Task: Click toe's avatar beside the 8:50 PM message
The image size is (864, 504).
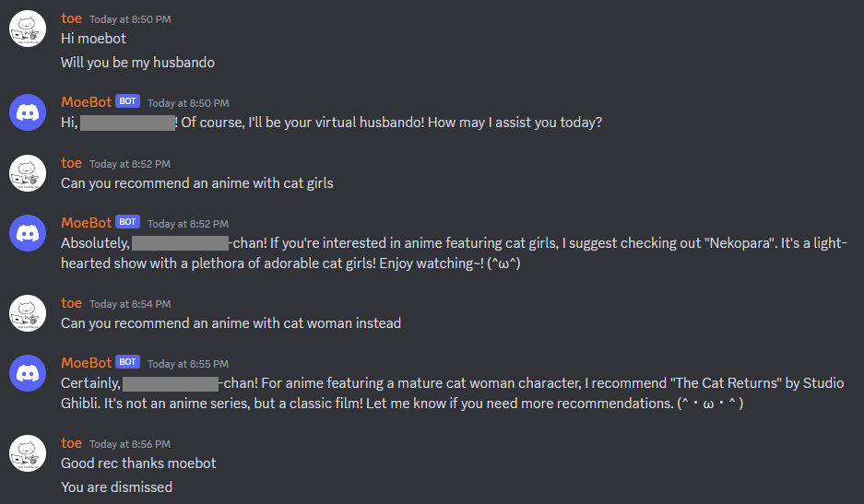Action: point(28,29)
